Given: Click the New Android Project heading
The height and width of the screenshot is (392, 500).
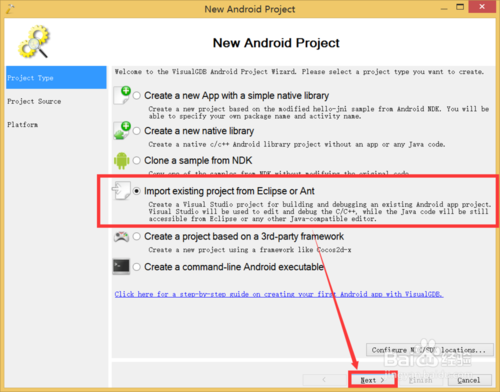Looking at the screenshot, I should tap(276, 43).
